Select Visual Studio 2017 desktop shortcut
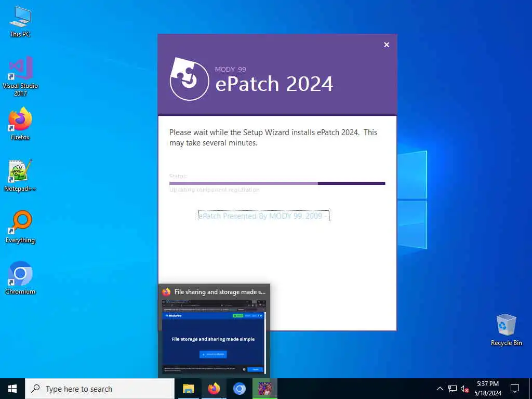This screenshot has height=399, width=532. tap(20, 76)
